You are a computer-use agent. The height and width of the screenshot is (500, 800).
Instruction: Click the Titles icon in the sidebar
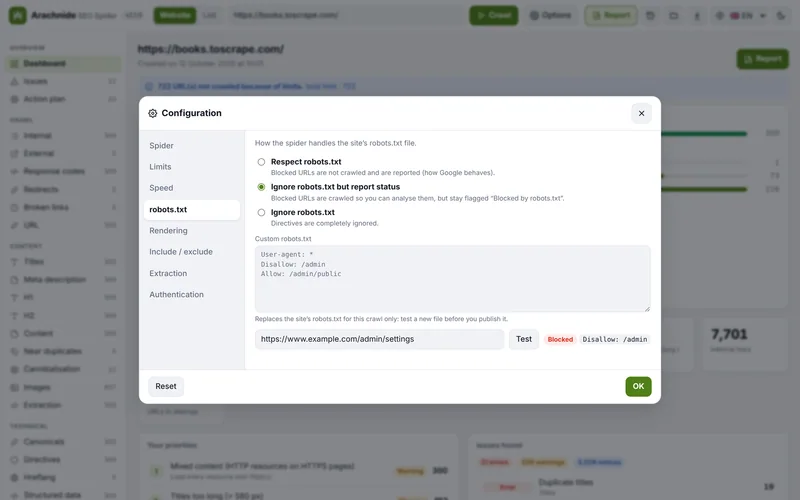[x=14, y=262]
